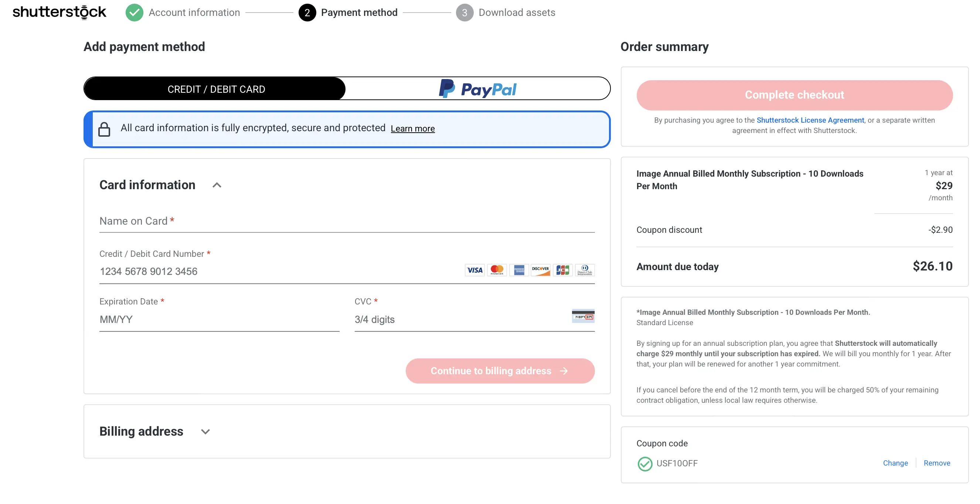980x504 pixels.
Task: Click Change next to coupon code
Action: [x=895, y=463]
